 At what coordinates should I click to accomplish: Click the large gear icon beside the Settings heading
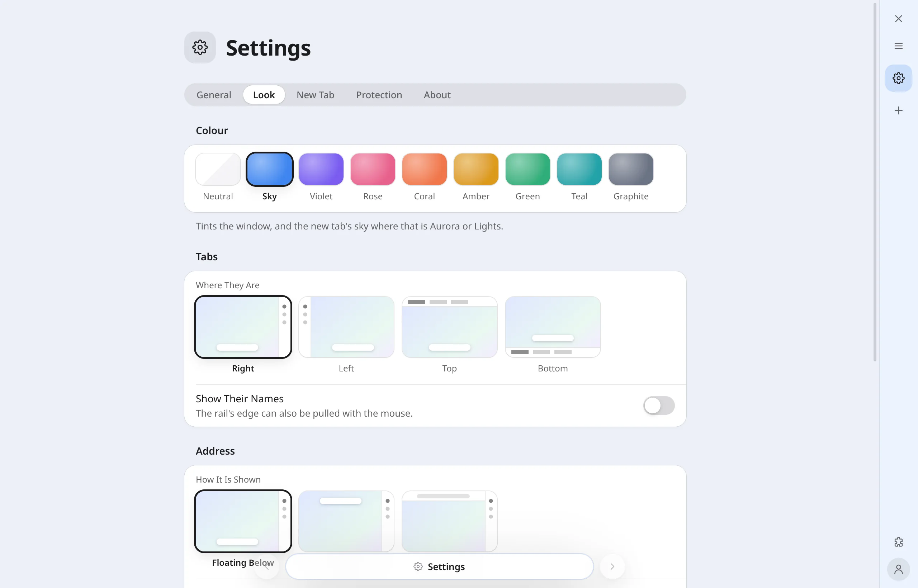click(200, 47)
